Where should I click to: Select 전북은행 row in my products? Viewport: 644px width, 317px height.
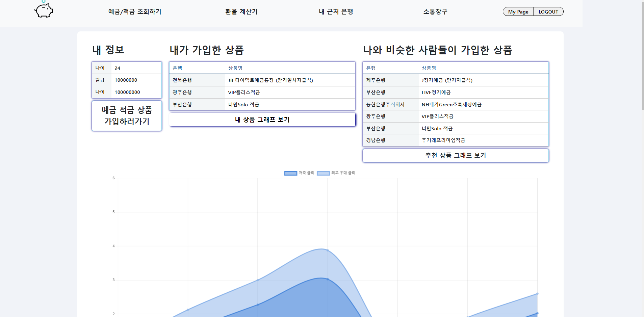pyautogui.click(x=262, y=80)
